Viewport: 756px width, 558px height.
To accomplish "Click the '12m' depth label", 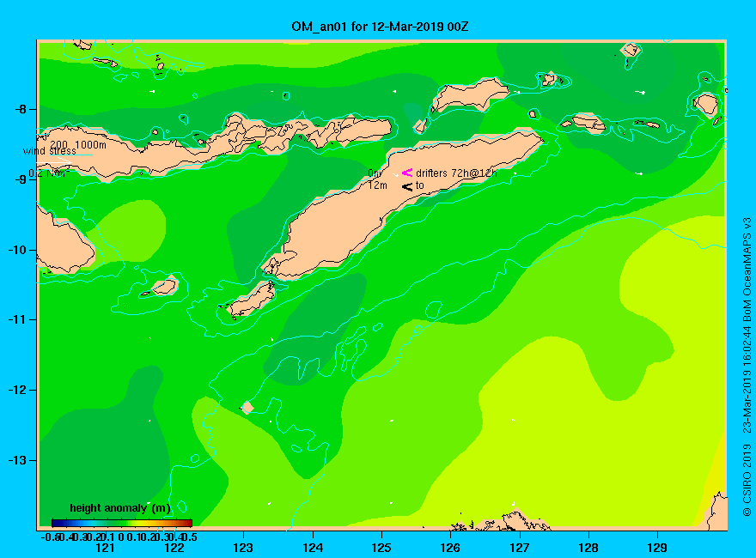I will (x=377, y=185).
